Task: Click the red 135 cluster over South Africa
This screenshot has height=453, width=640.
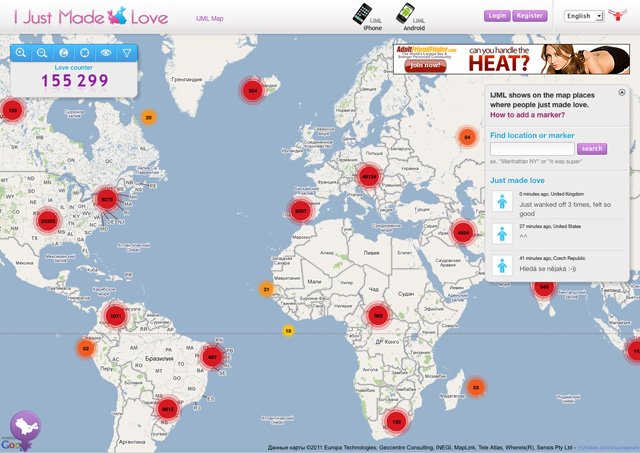Action: pyautogui.click(x=396, y=422)
